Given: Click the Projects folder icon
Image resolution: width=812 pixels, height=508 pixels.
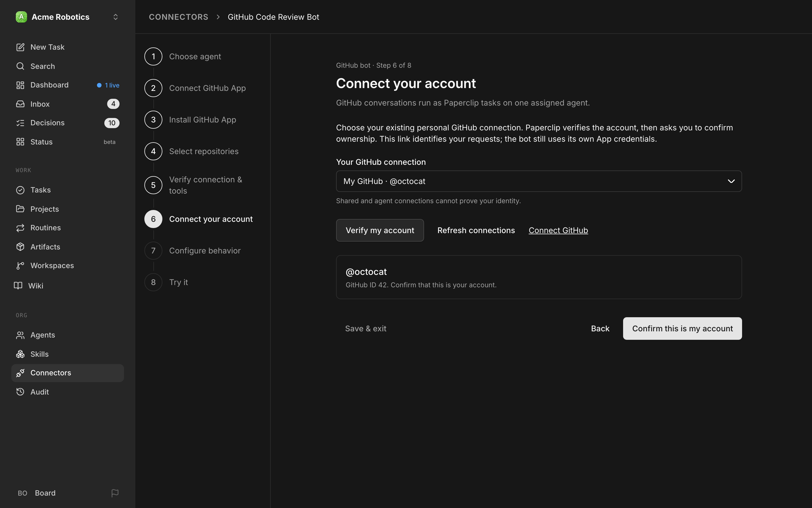Looking at the screenshot, I should point(20,209).
